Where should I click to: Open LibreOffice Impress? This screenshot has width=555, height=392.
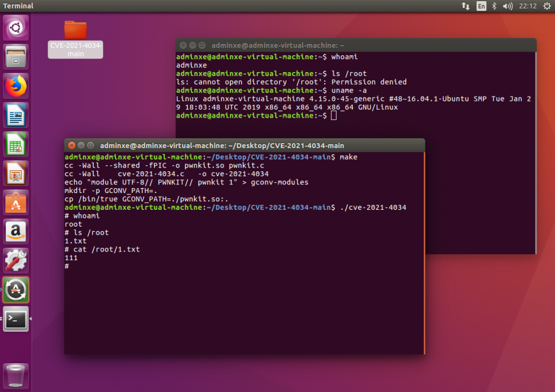tap(16, 173)
